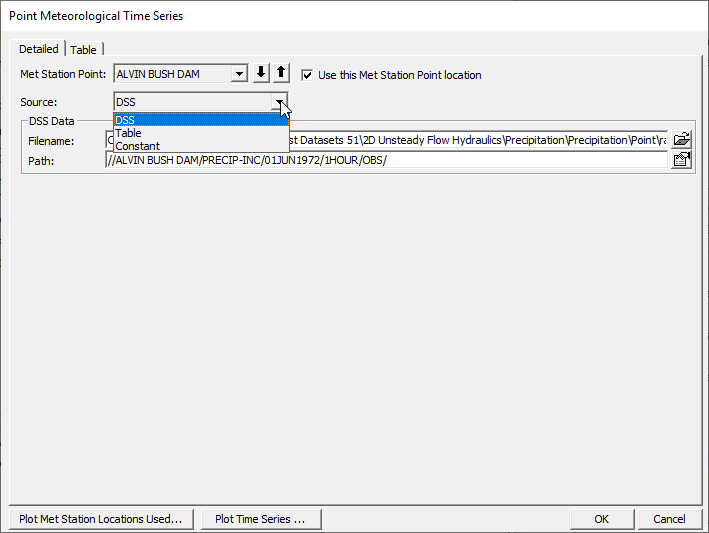Click the DSS Data group label
709x533 pixels.
point(52,121)
